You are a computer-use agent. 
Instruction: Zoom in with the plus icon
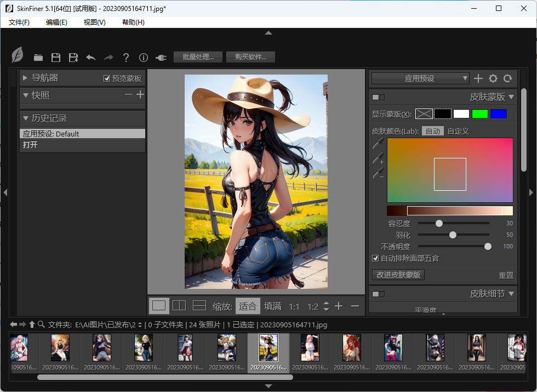click(339, 306)
